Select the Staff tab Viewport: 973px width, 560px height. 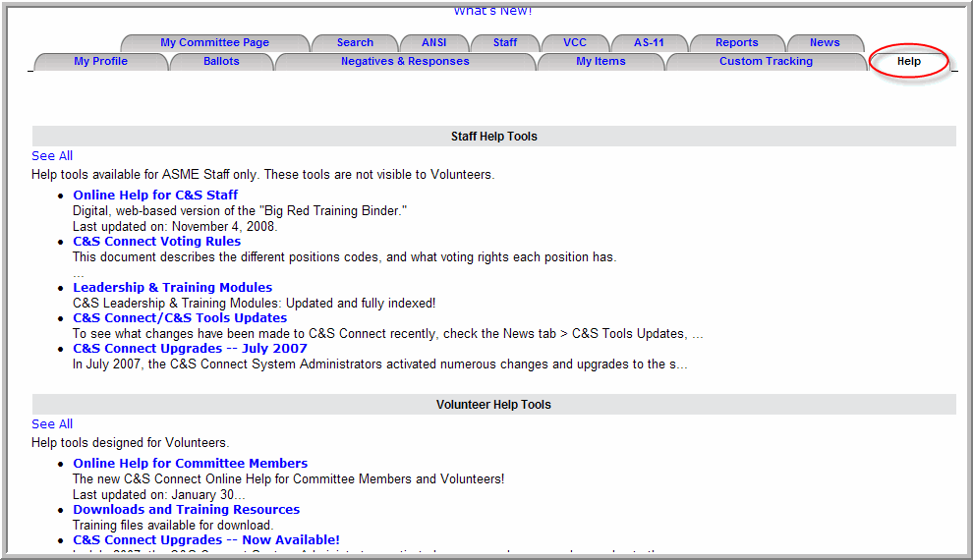pos(504,43)
